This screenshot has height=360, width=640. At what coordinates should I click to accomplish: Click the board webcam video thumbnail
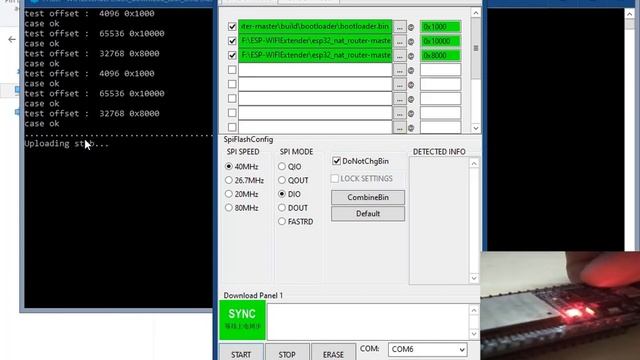click(x=560, y=306)
